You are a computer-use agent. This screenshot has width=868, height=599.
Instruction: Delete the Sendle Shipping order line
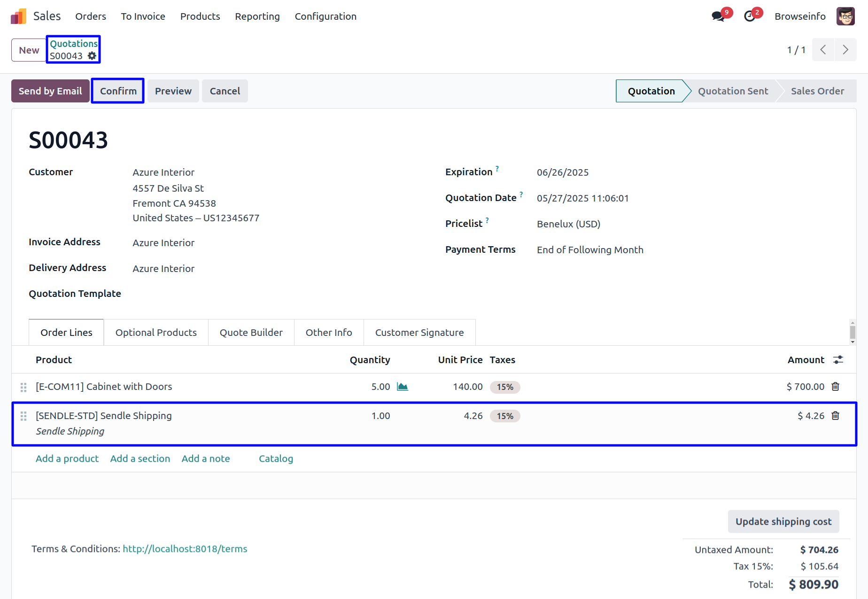click(836, 416)
